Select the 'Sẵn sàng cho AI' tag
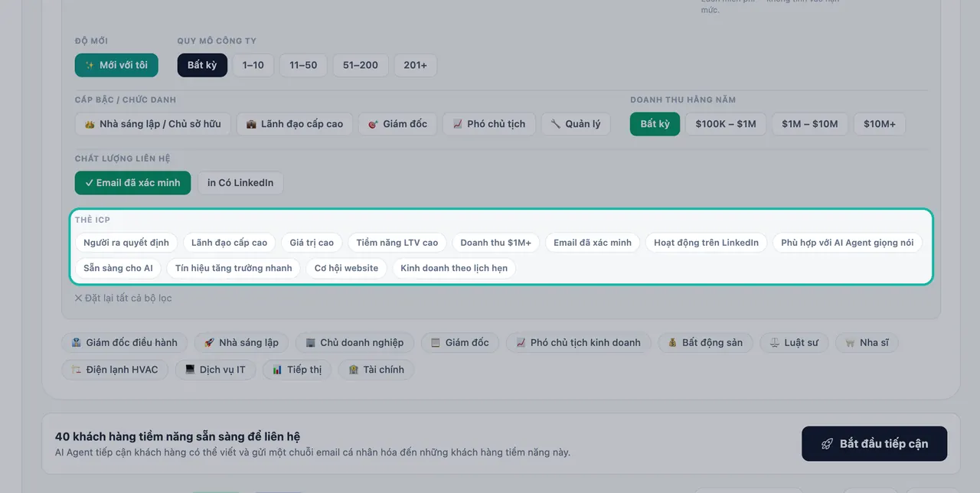The height and width of the screenshot is (493, 980). pos(118,268)
